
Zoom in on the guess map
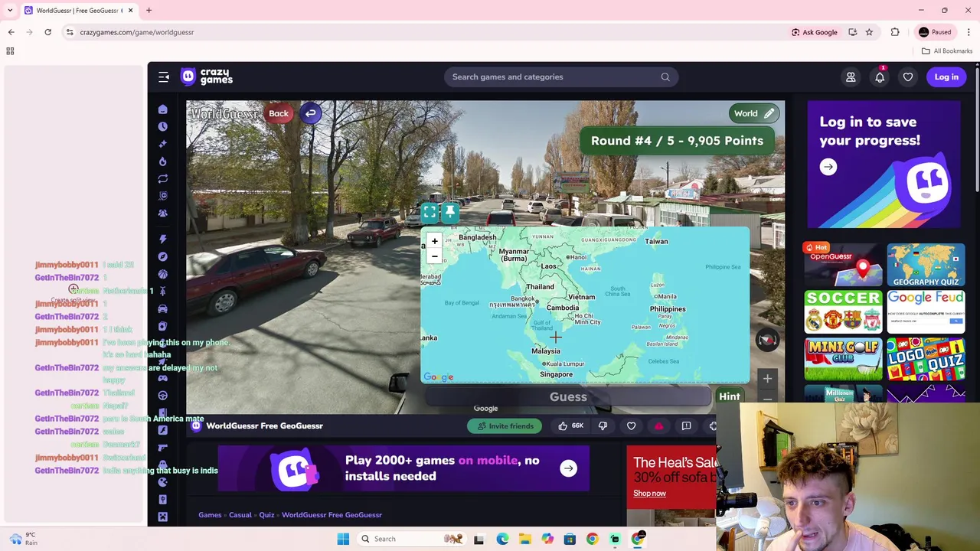coord(434,241)
